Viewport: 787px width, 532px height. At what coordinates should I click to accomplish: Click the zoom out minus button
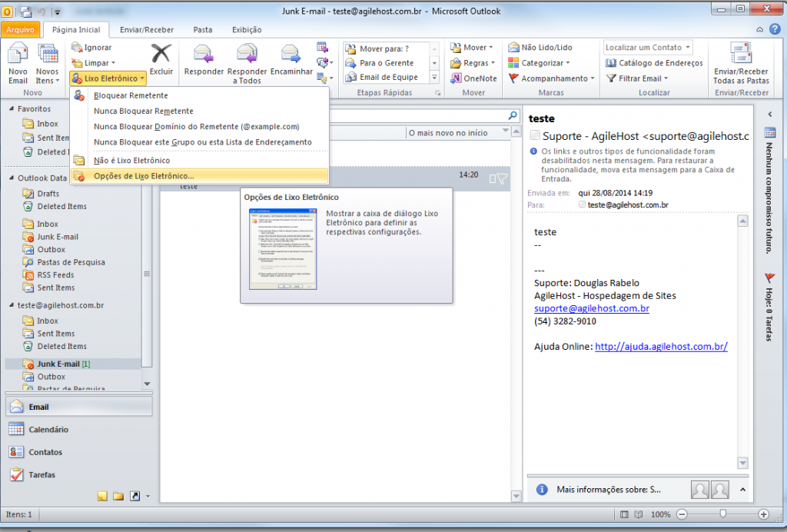pyautogui.click(x=682, y=514)
